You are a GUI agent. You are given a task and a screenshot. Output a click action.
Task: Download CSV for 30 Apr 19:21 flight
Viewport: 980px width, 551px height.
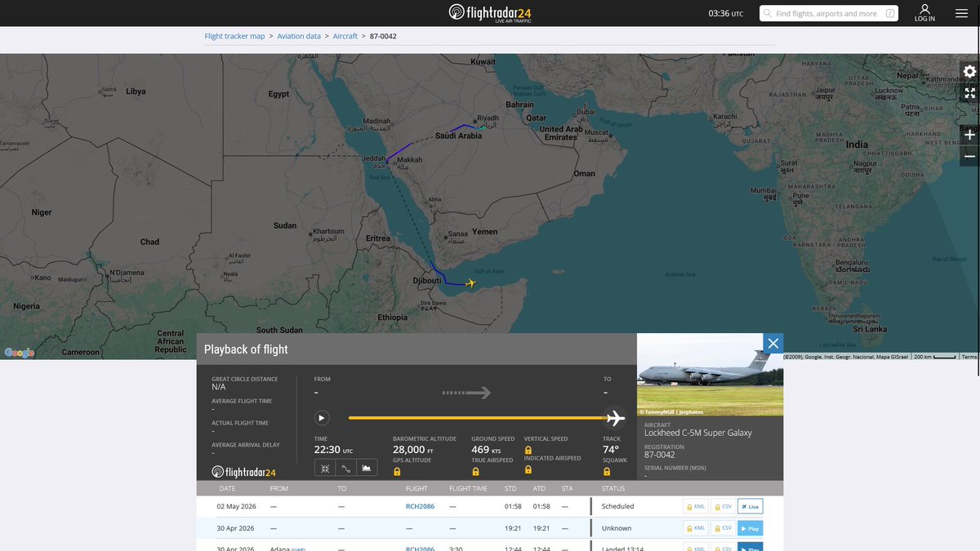pyautogui.click(x=722, y=528)
